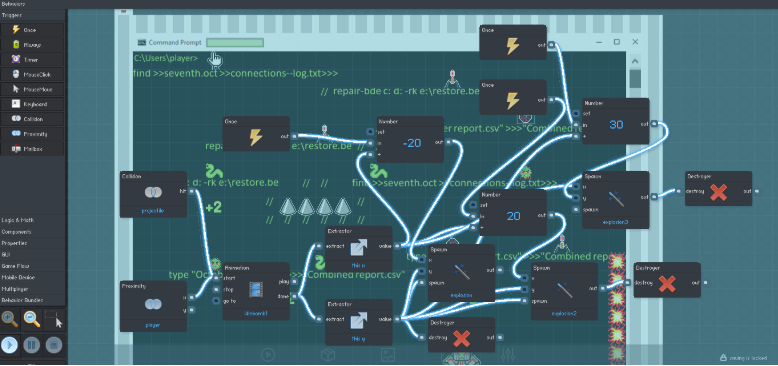This screenshot has width=778, height=366.
Task: Edit the Number node value -20
Action: point(412,143)
